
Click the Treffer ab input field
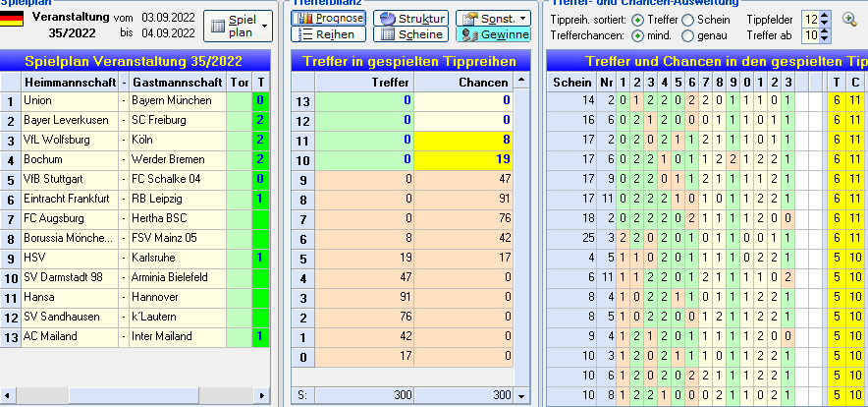(x=811, y=36)
